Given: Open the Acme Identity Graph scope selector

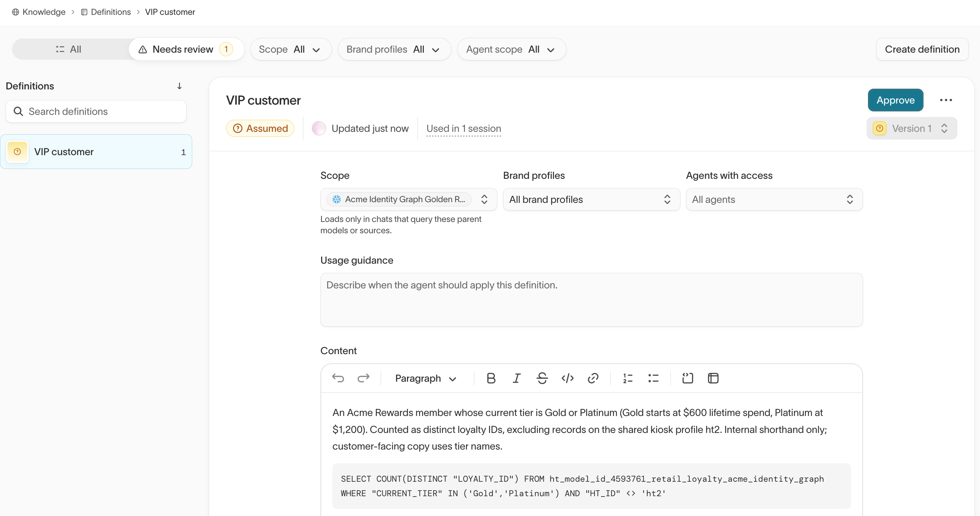Looking at the screenshot, I should pyautogui.click(x=409, y=199).
